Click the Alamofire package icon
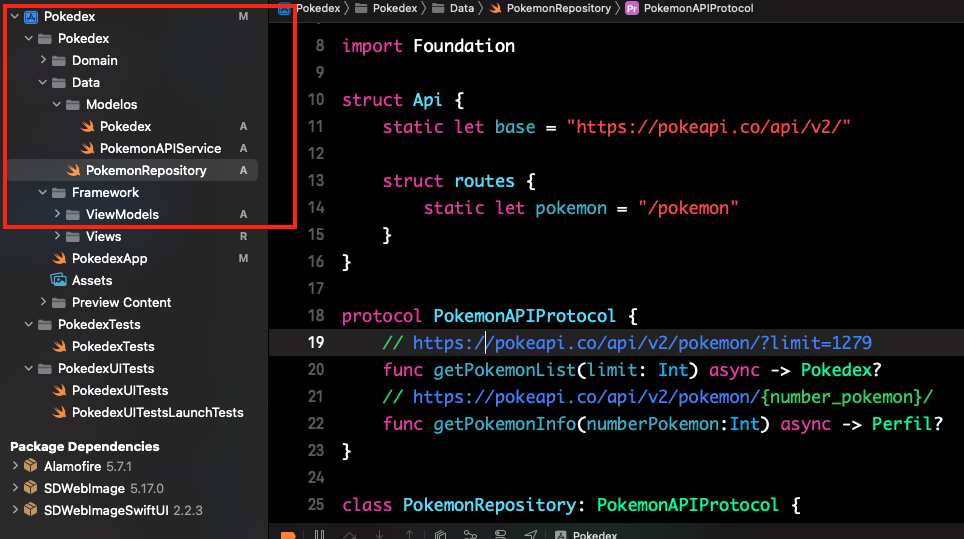Image resolution: width=964 pixels, height=539 pixels. (31, 466)
